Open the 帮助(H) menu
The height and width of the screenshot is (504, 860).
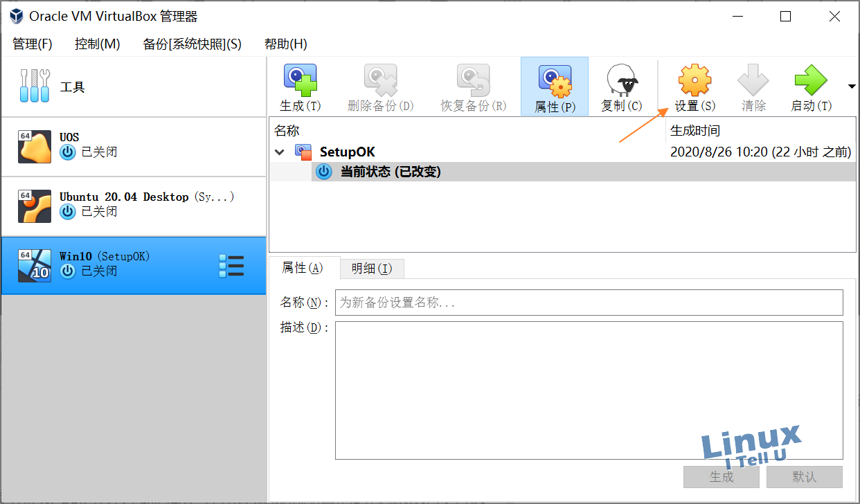286,44
